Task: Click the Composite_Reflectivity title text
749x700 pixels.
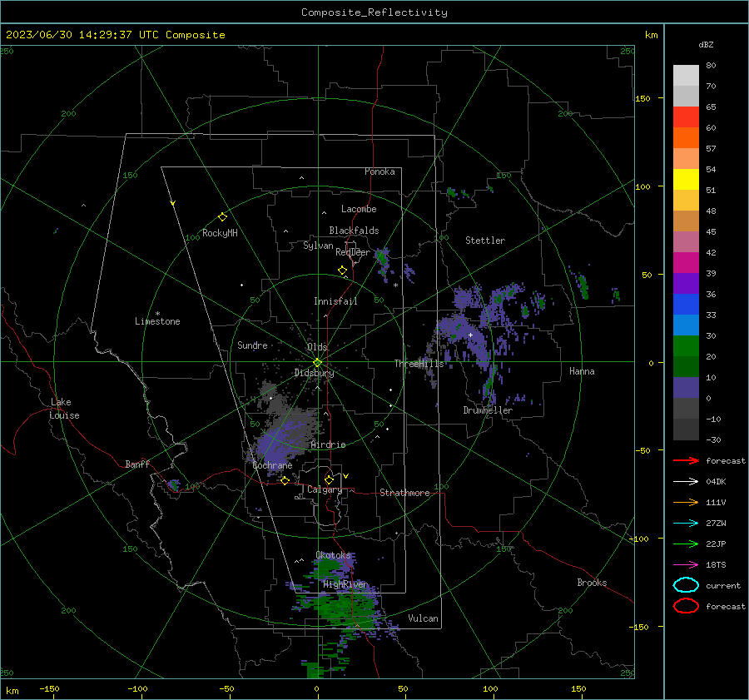Action: 374,12
